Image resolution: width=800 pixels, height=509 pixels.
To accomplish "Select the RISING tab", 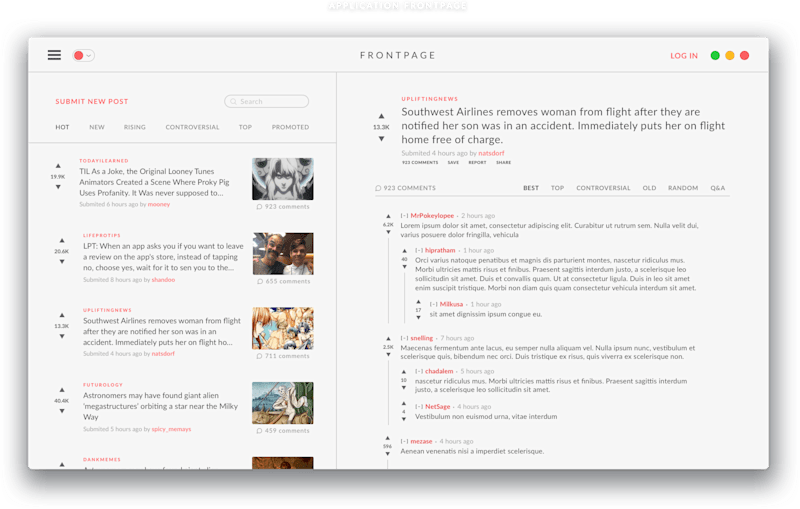I will point(135,127).
